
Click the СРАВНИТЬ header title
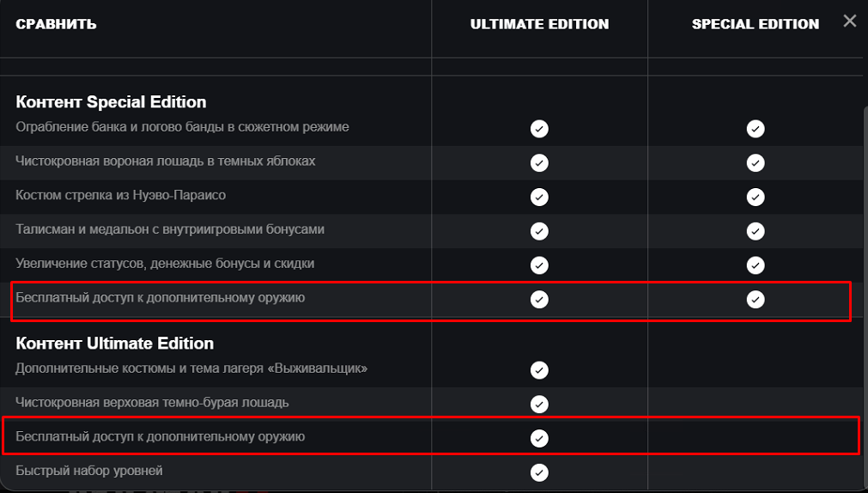tap(56, 24)
